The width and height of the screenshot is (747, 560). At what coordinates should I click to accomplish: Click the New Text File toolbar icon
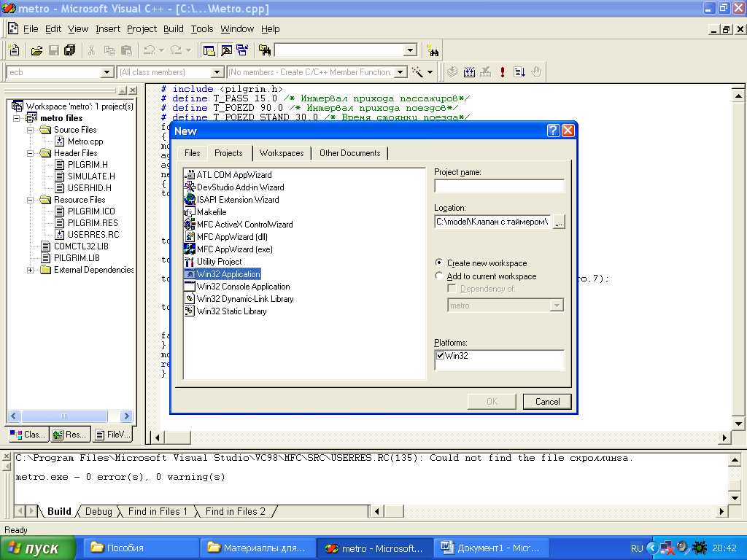[x=14, y=50]
